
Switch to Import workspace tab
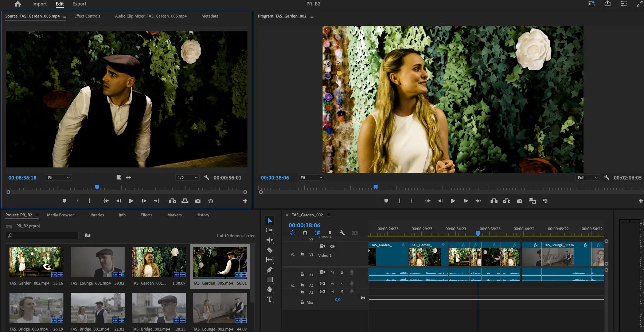[x=39, y=4]
